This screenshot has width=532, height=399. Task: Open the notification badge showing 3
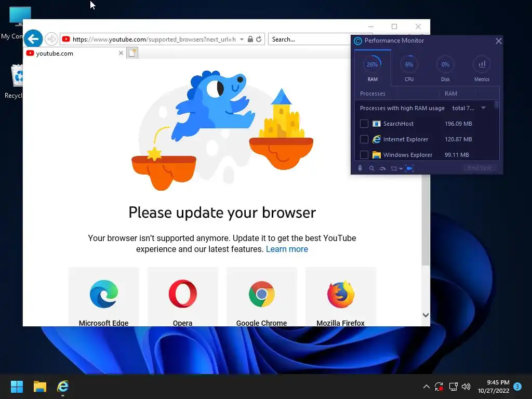(x=517, y=387)
